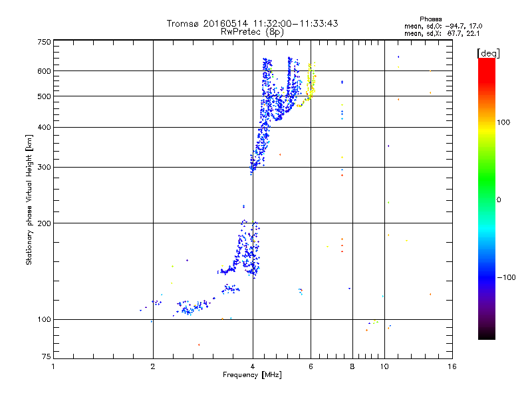Viewport: 532px width, 399px height.
Task: Click the 'mean, sd,O: -94.7, 17.0' statistics line
Action: click(x=443, y=26)
